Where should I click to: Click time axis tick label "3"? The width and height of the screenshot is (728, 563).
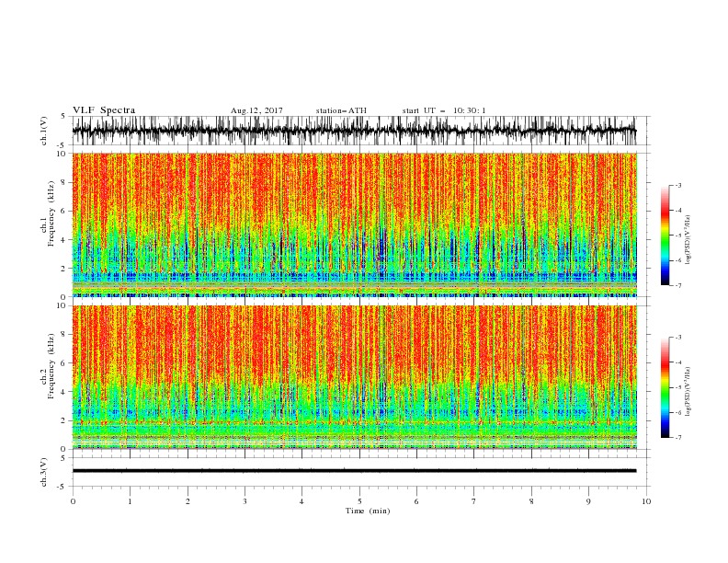click(x=245, y=501)
